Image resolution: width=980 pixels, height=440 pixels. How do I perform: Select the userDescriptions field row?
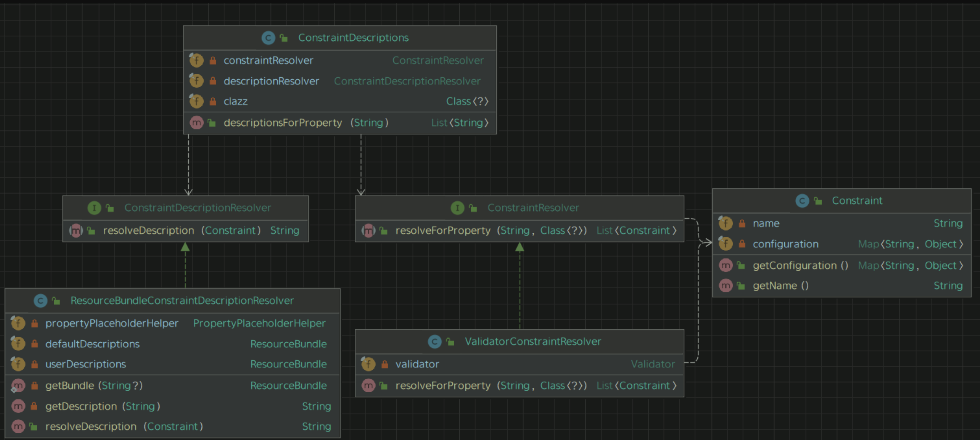[86, 364]
